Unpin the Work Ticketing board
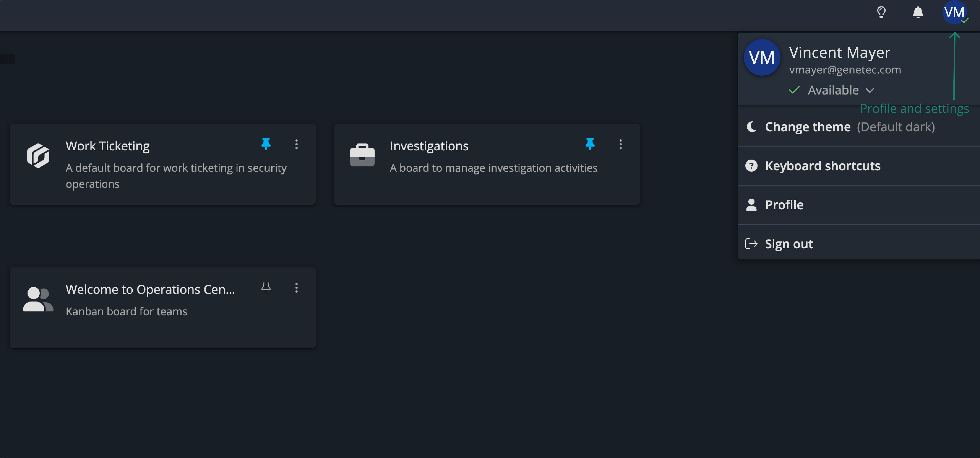 click(x=266, y=144)
